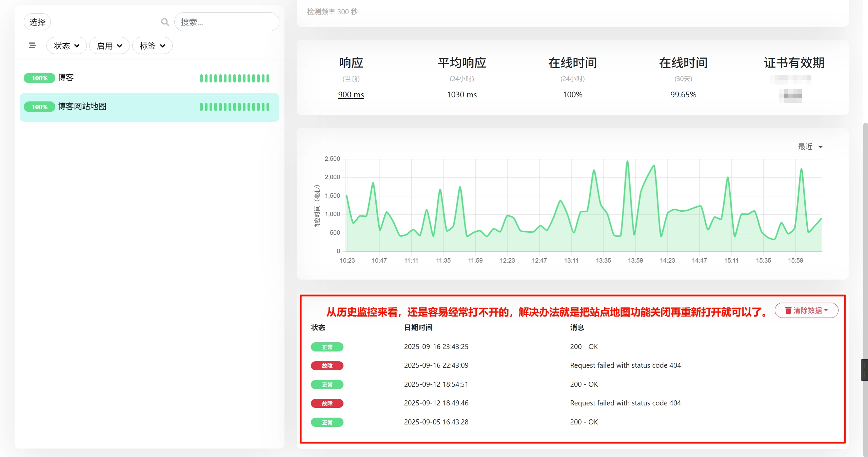
Task: Click the magnifier search icon
Action: tap(165, 22)
